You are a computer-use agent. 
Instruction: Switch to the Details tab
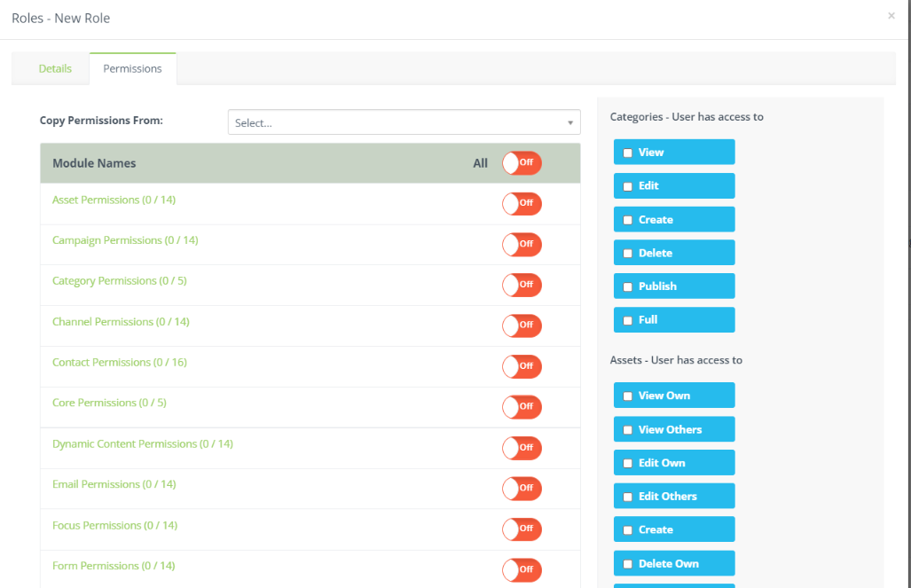click(55, 68)
